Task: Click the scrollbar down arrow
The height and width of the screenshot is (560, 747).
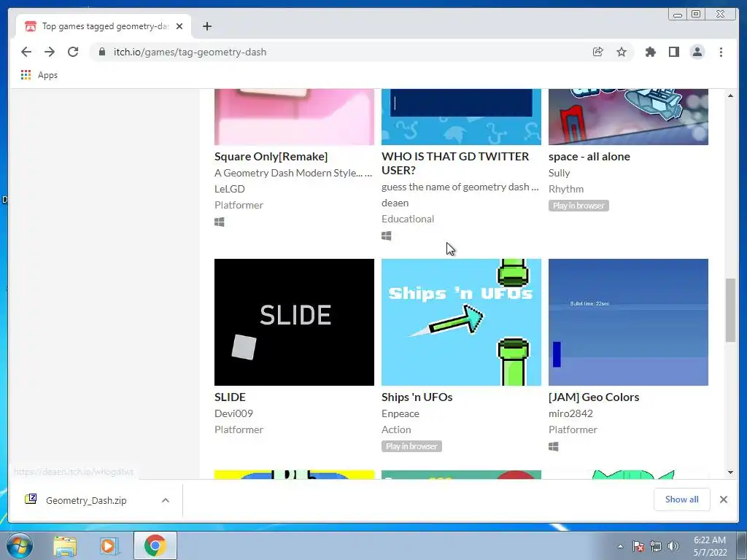Action: (730, 472)
